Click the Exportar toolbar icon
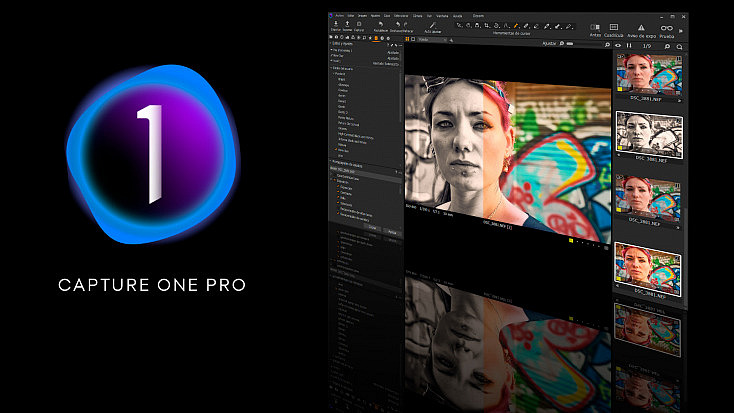734x413 pixels. [347, 24]
